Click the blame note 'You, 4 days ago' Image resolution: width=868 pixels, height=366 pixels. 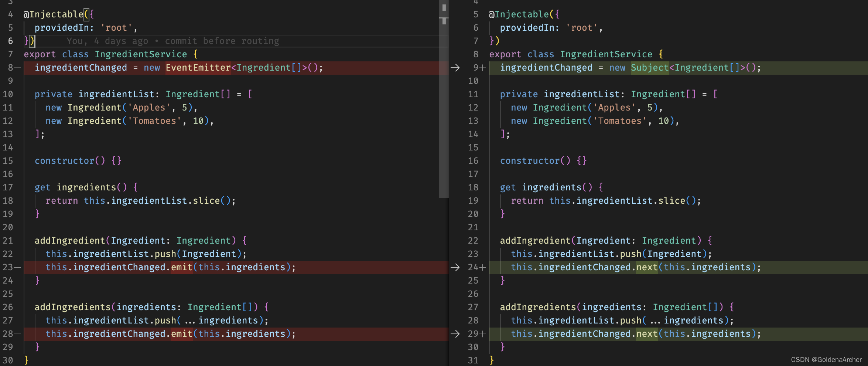(107, 41)
